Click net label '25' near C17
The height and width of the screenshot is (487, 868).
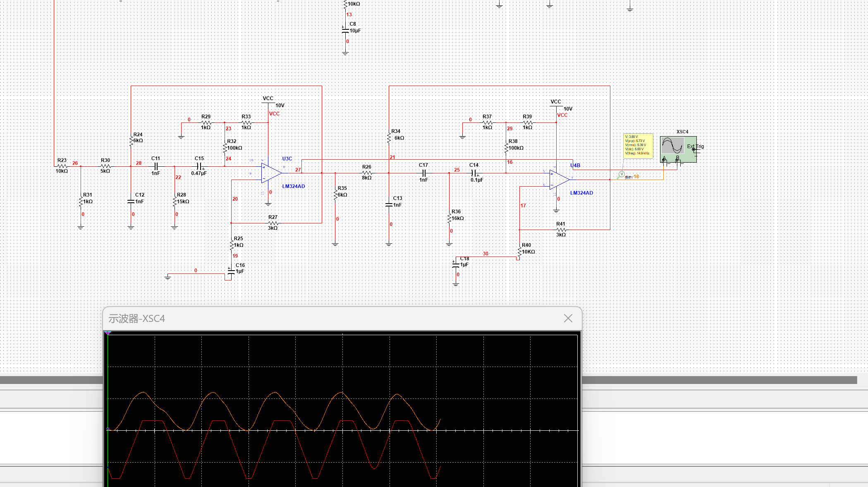point(457,170)
